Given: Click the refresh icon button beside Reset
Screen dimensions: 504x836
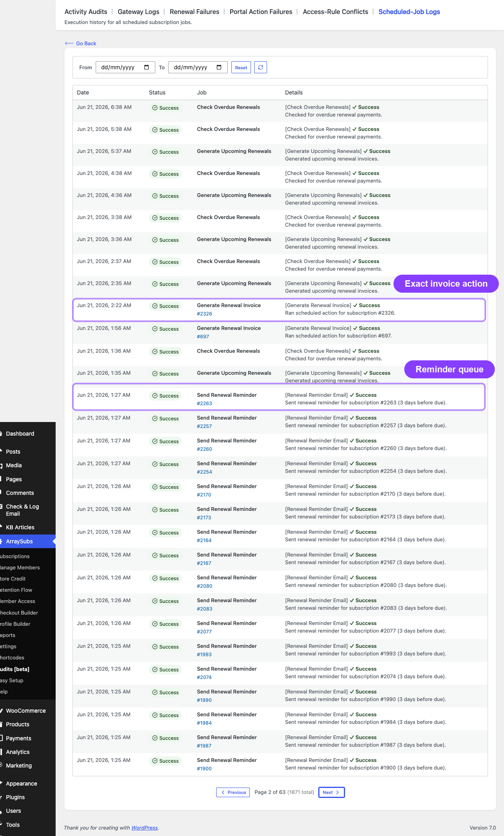Looking at the screenshot, I should [261, 67].
